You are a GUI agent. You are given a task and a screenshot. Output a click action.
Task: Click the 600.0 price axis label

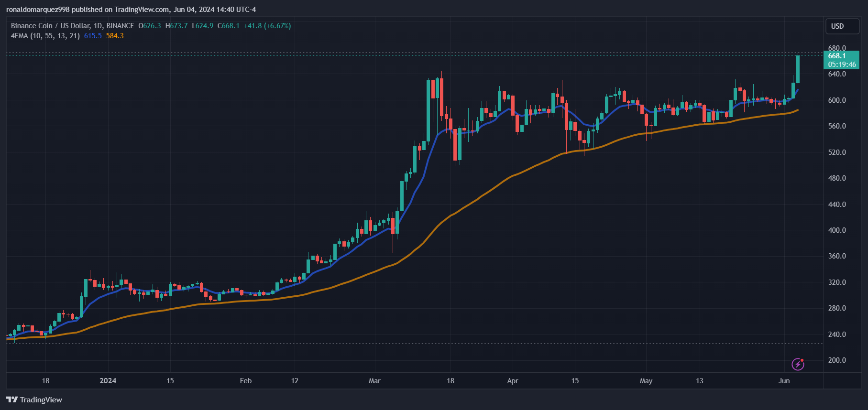(837, 100)
